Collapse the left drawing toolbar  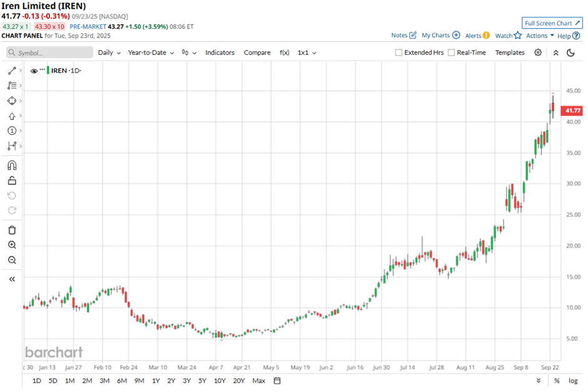tap(12, 279)
